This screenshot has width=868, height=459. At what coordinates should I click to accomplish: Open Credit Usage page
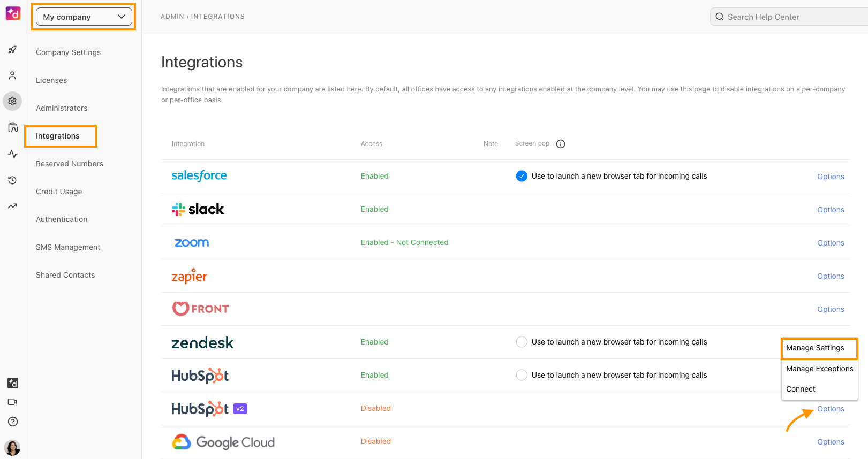(59, 192)
